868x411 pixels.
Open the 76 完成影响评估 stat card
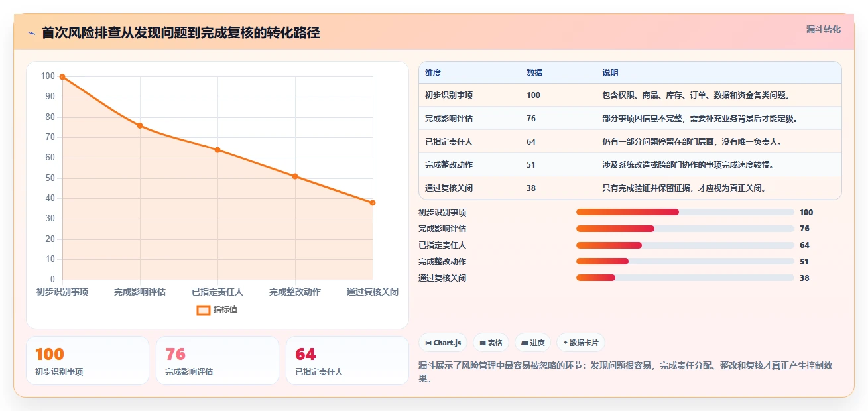(217, 361)
